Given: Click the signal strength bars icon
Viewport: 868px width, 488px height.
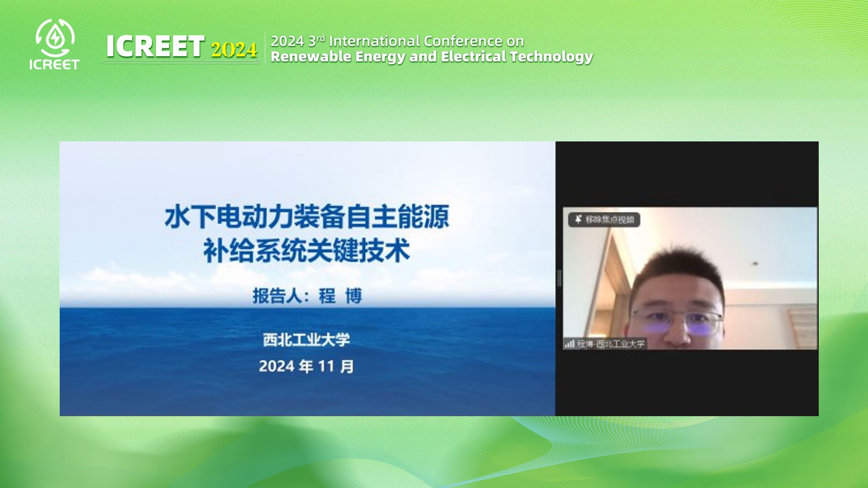Looking at the screenshot, I should tap(569, 344).
